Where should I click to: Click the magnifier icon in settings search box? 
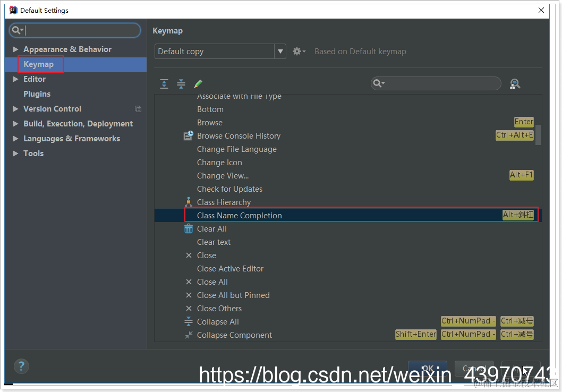16,30
